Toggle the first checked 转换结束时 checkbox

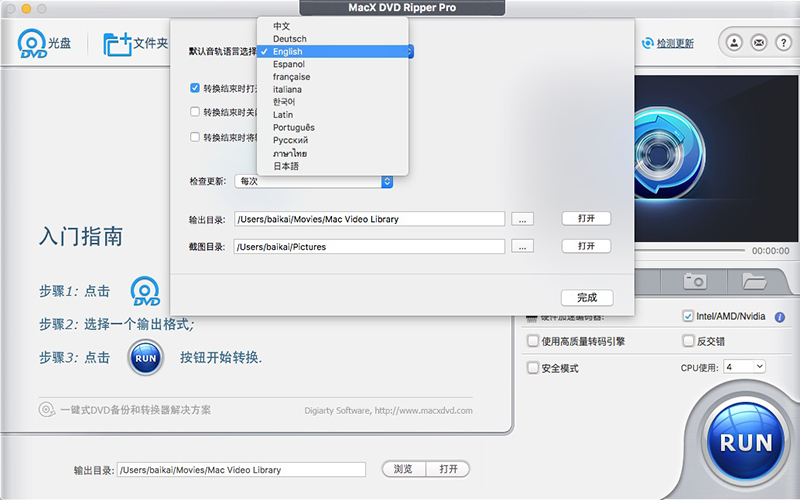pos(194,88)
